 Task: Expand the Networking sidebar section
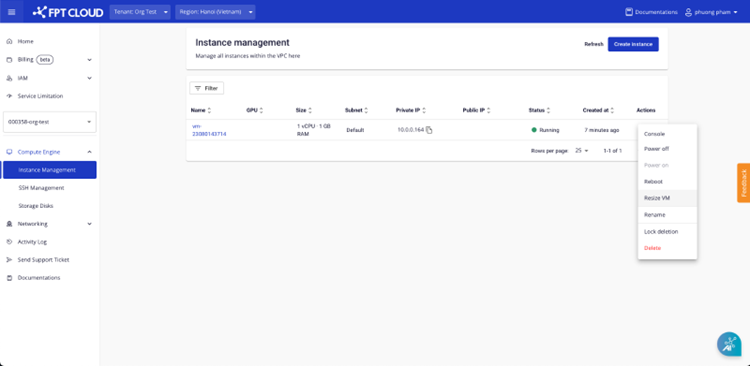tap(89, 224)
